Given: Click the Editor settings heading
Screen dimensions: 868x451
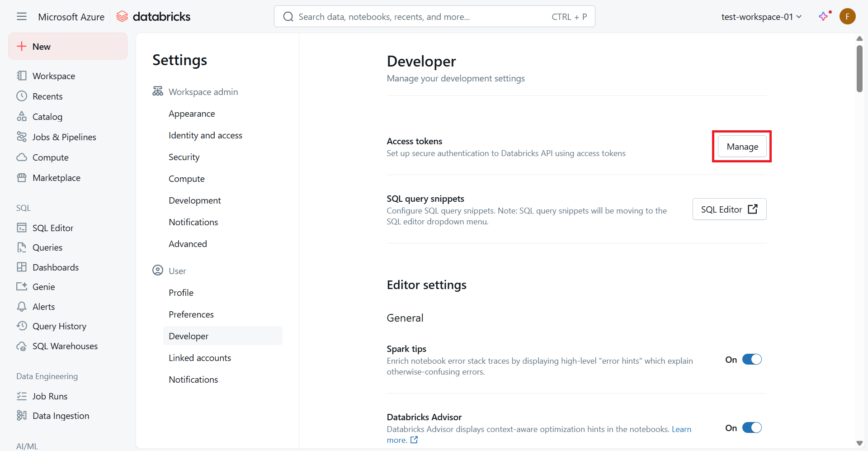Looking at the screenshot, I should click(426, 285).
